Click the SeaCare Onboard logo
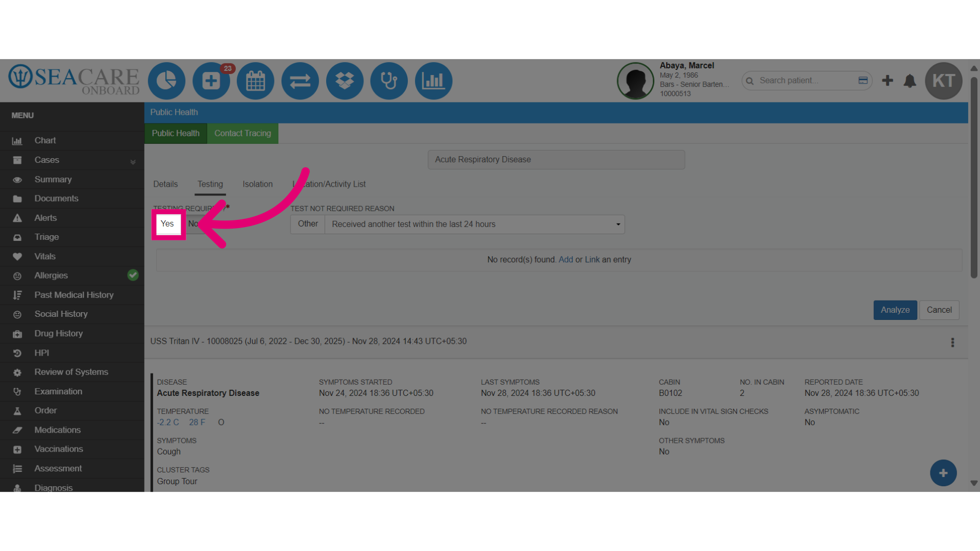The height and width of the screenshot is (551, 980). point(74,80)
